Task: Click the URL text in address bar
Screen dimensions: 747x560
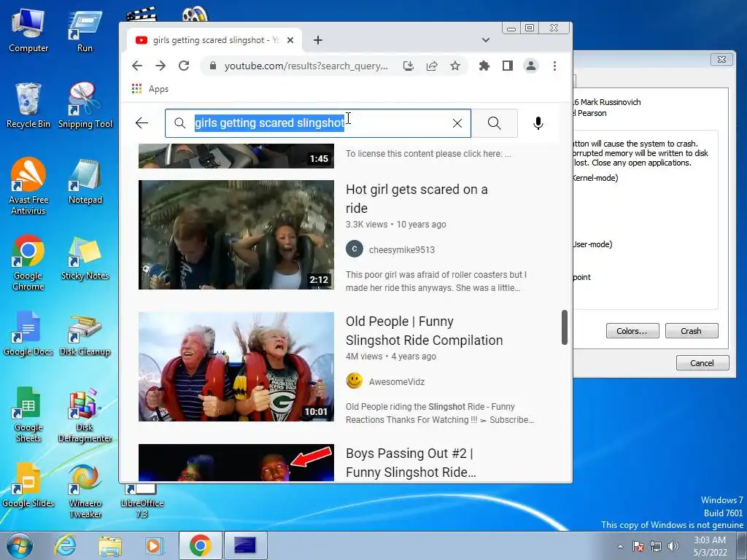Action: point(306,66)
